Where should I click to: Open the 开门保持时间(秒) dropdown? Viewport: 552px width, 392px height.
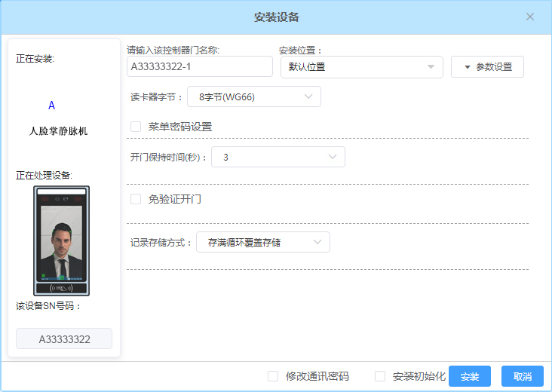pyautogui.click(x=278, y=157)
